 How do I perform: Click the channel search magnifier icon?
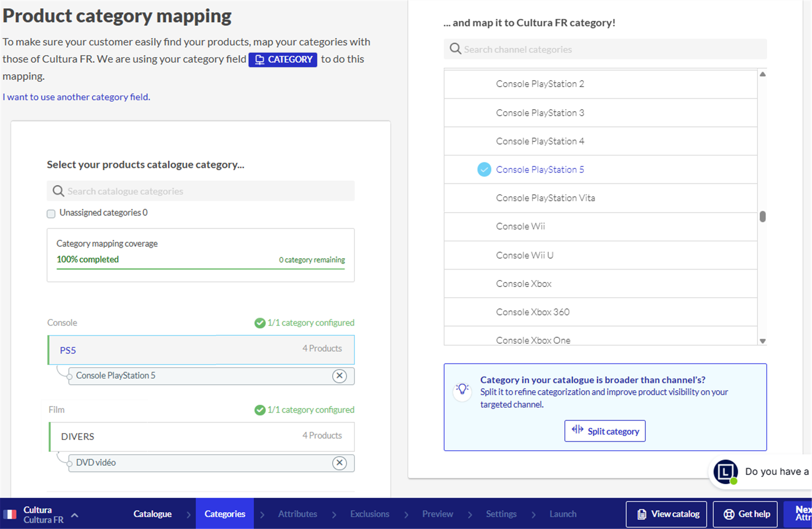click(x=455, y=49)
